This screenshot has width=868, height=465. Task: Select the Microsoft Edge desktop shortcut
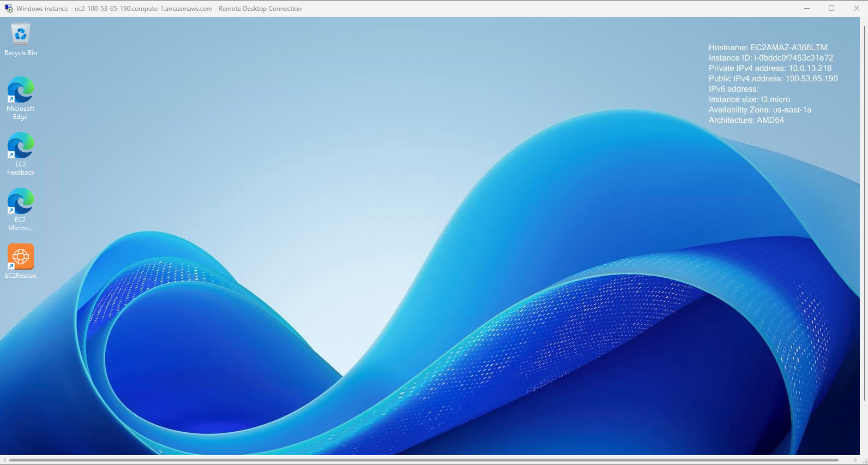pyautogui.click(x=21, y=91)
